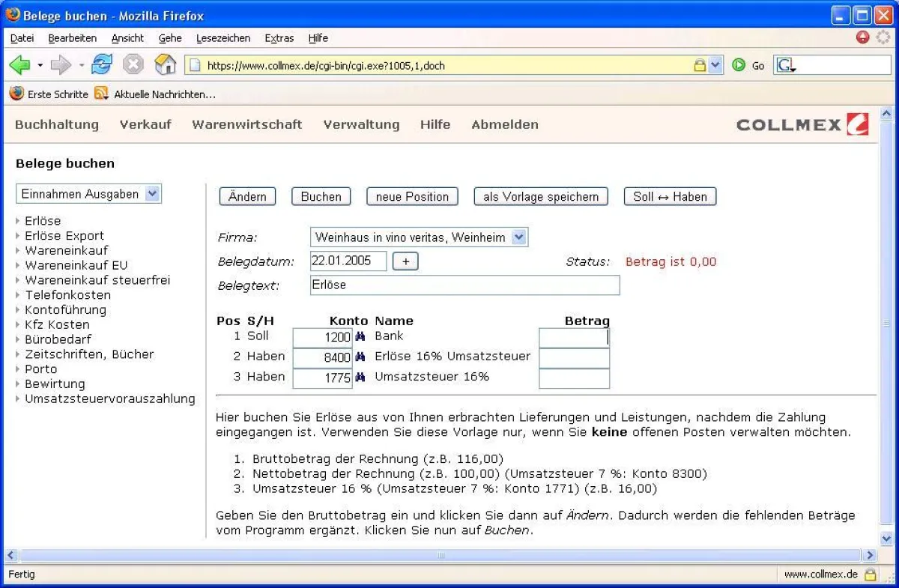Click the empty Betrag field for the Bank row
The image size is (899, 588).
[x=574, y=337]
